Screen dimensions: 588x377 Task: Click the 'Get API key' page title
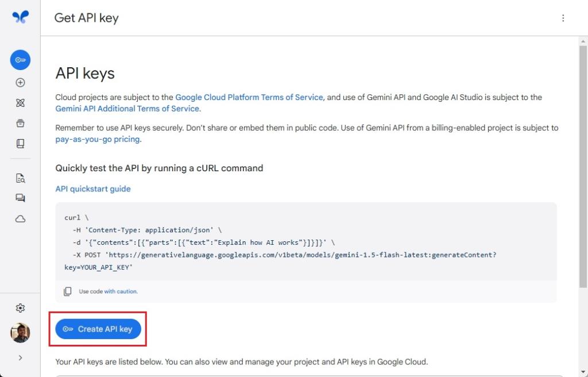click(x=87, y=18)
